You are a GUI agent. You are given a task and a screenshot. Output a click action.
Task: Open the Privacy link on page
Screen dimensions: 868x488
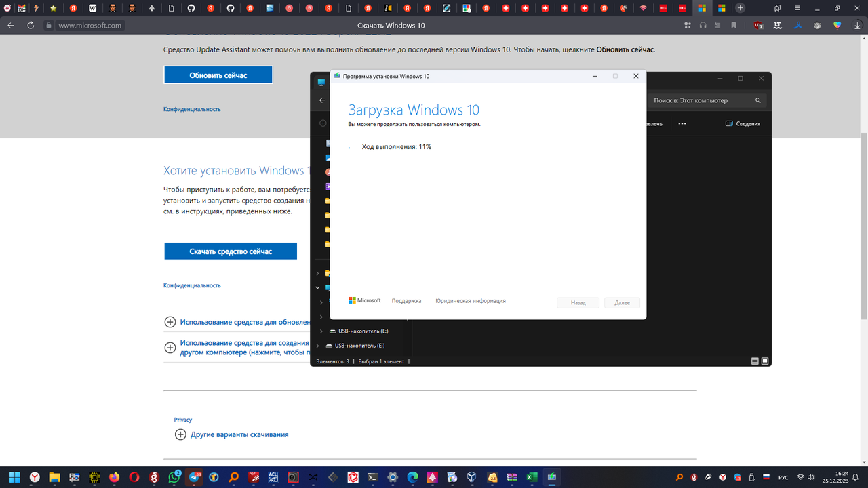183,420
